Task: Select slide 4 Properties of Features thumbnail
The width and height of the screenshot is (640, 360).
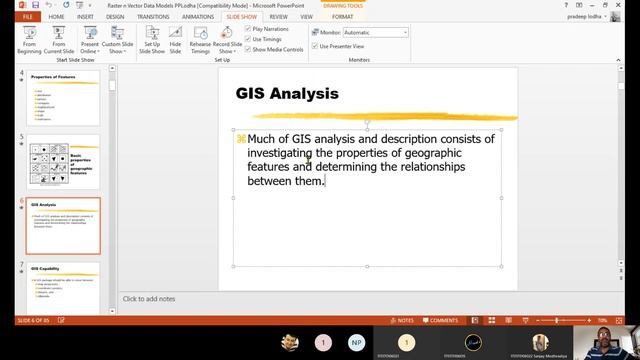Action: 63,98
